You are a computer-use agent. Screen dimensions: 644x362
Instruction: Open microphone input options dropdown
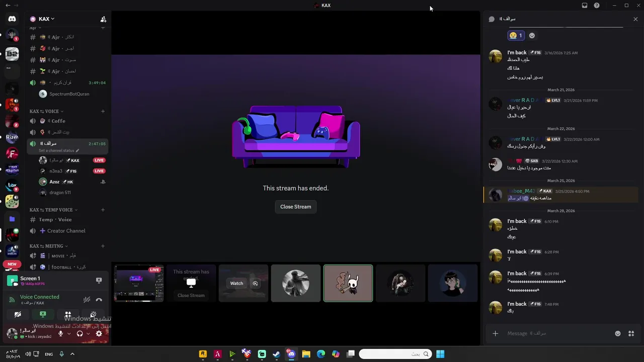click(69, 333)
